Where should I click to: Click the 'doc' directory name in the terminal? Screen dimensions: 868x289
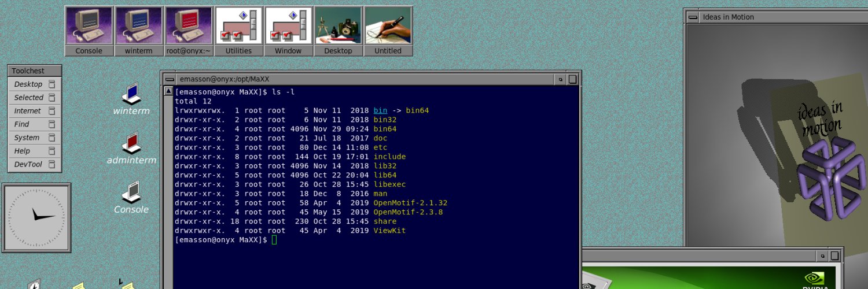380,138
